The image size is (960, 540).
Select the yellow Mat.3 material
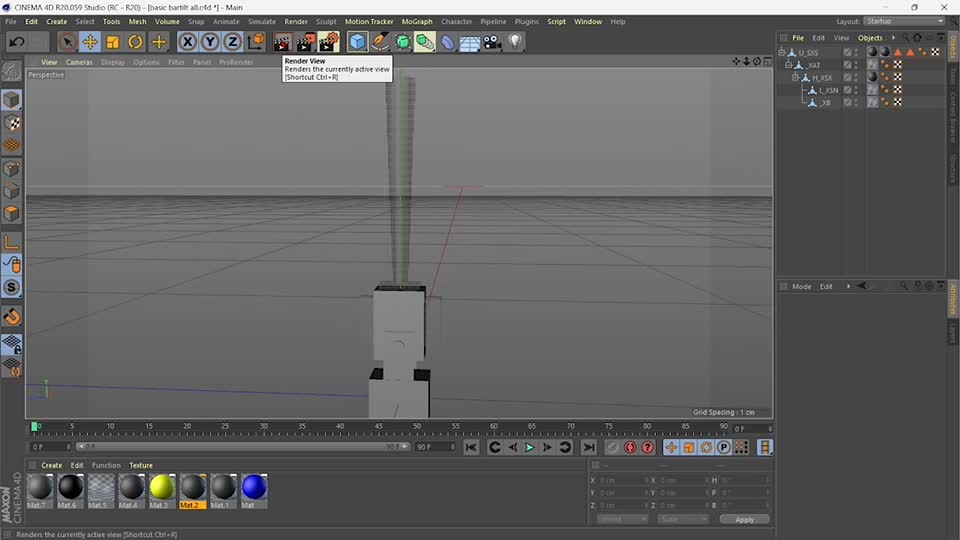point(162,491)
